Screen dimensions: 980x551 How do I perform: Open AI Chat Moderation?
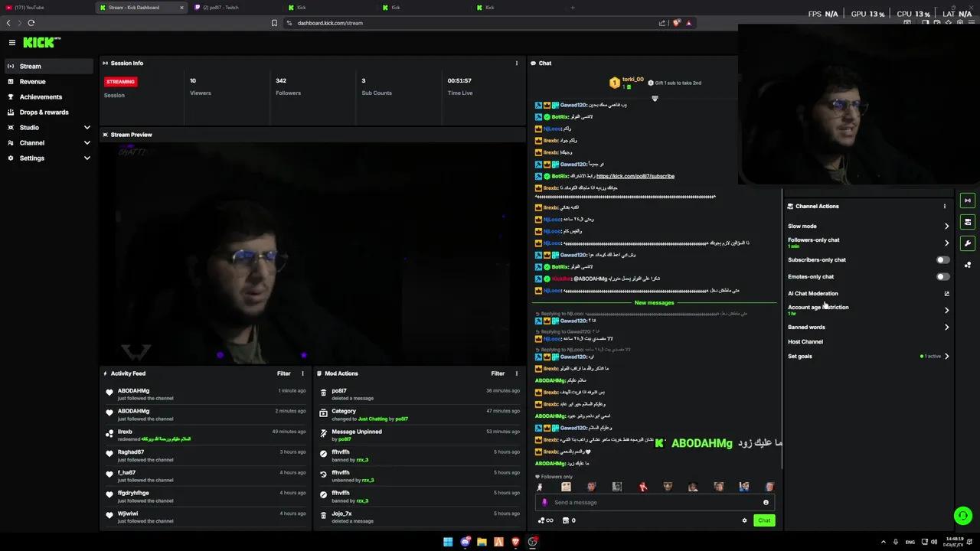pyautogui.click(x=813, y=294)
